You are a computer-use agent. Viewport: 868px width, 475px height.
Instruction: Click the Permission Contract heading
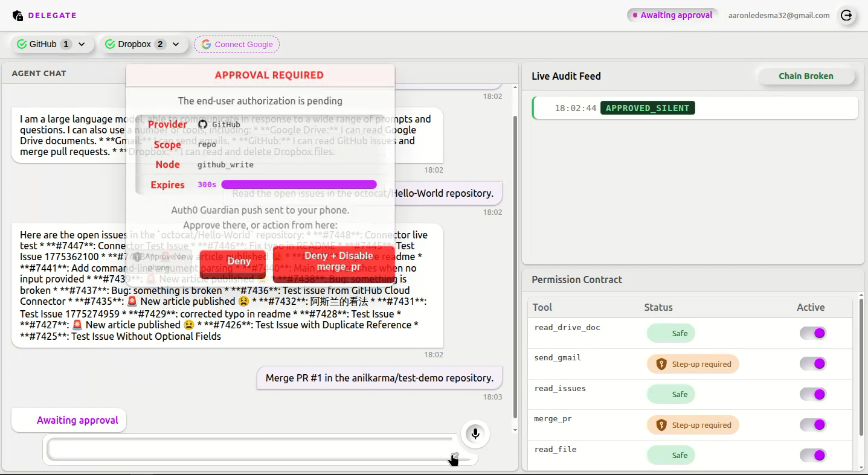click(x=577, y=279)
